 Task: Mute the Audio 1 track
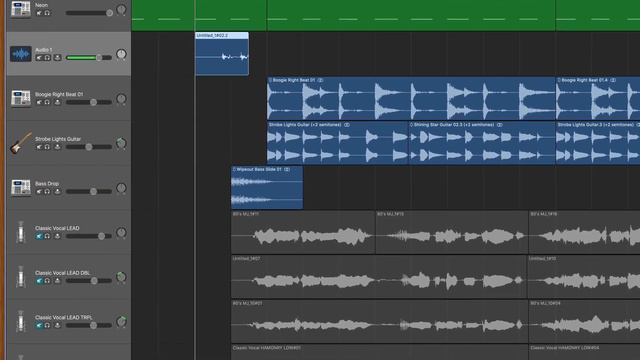[x=39, y=58]
